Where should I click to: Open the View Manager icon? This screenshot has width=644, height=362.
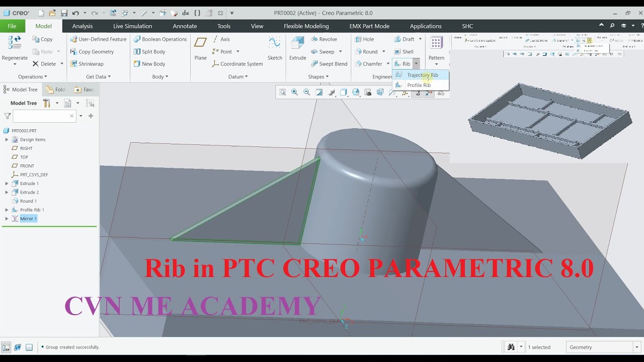point(368,93)
